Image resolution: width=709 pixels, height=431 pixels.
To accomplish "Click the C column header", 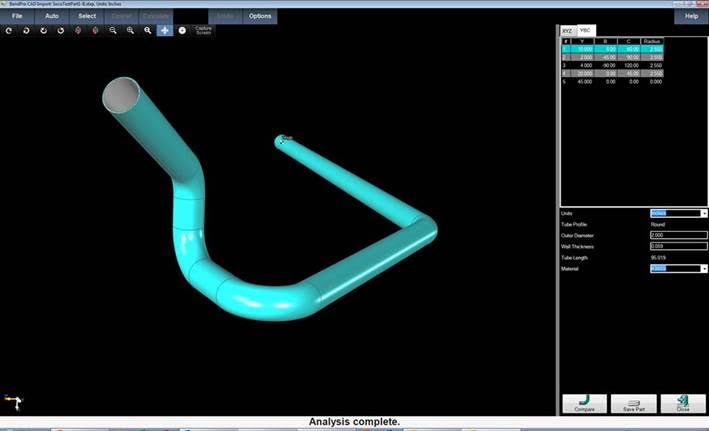I will [x=629, y=41].
